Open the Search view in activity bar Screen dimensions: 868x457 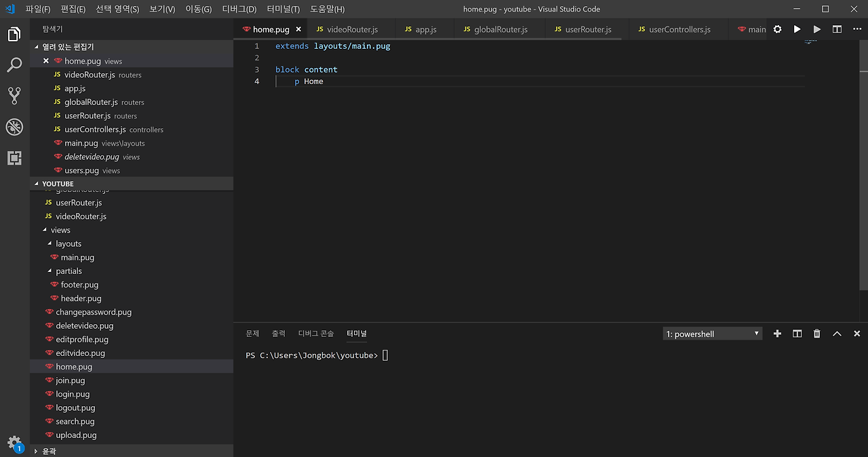14,65
